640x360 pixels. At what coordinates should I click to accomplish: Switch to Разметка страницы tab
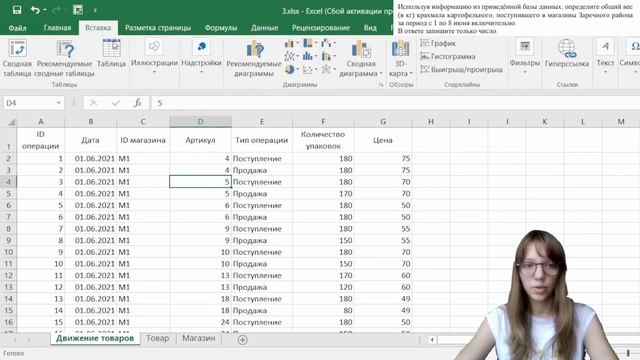[x=158, y=28]
